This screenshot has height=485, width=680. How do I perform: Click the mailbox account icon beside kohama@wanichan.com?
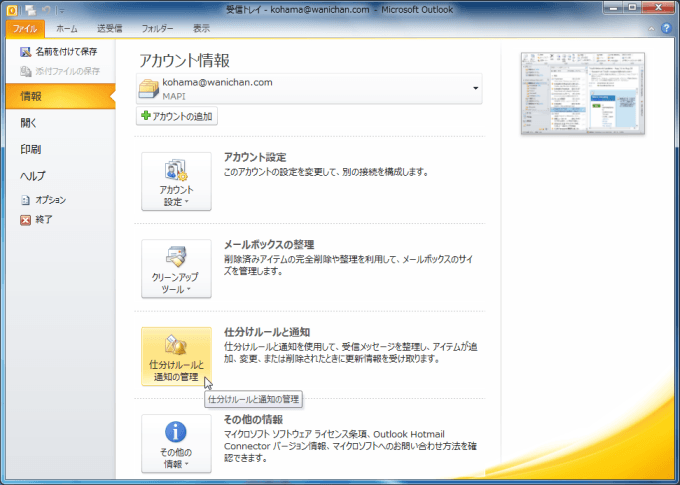(x=148, y=88)
